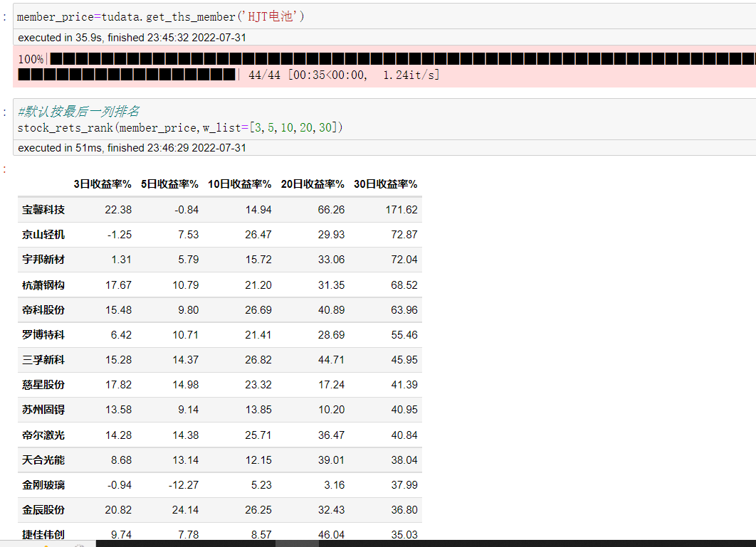Click value 46.04 in 捷佳伟创 row
Image resolution: width=756 pixels, height=547 pixels.
coord(331,534)
